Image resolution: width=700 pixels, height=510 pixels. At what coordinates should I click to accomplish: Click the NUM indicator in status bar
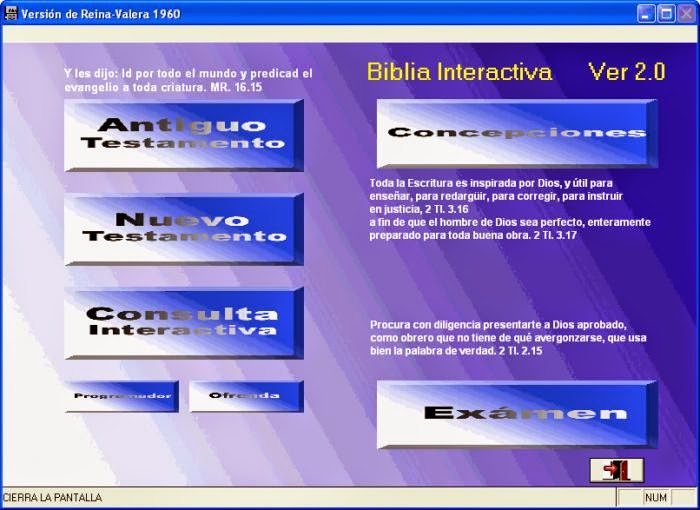coord(656,497)
